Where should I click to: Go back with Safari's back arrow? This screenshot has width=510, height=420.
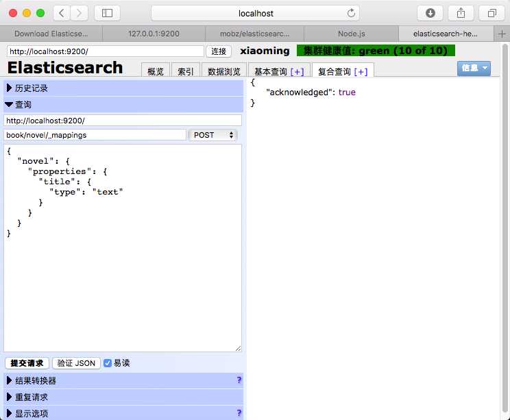(x=62, y=13)
